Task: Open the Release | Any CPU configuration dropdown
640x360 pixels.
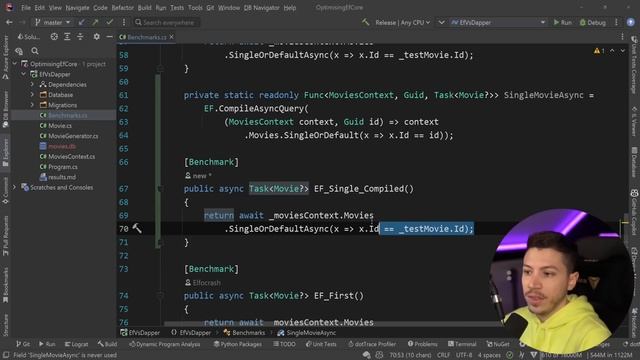Action: click(402, 22)
